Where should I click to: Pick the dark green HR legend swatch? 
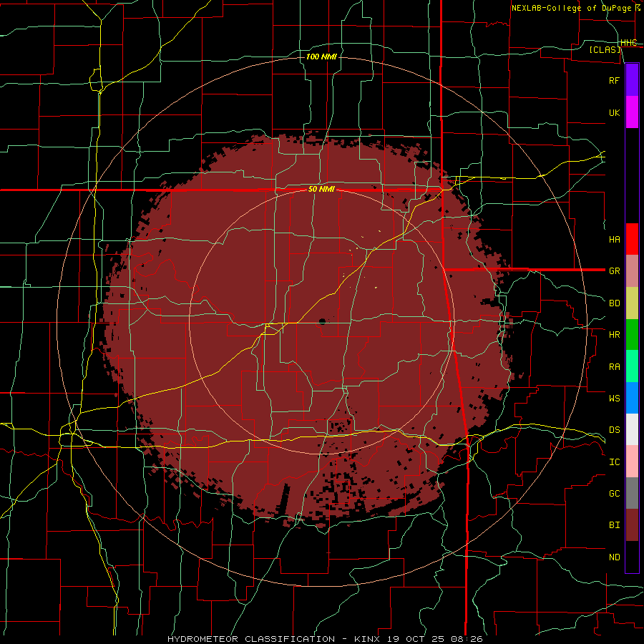point(632,335)
